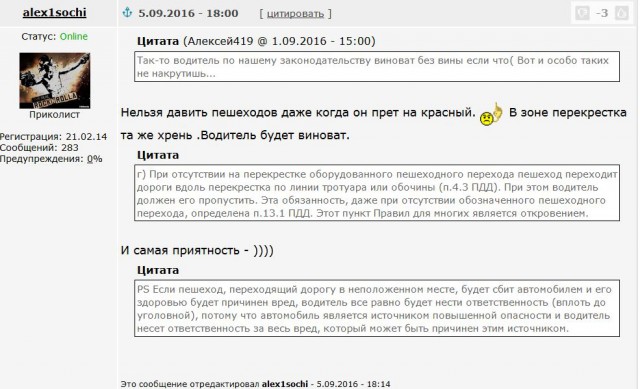
Task: Click quoted text beginning Так-то водитель по нашему
Action: 377,67
